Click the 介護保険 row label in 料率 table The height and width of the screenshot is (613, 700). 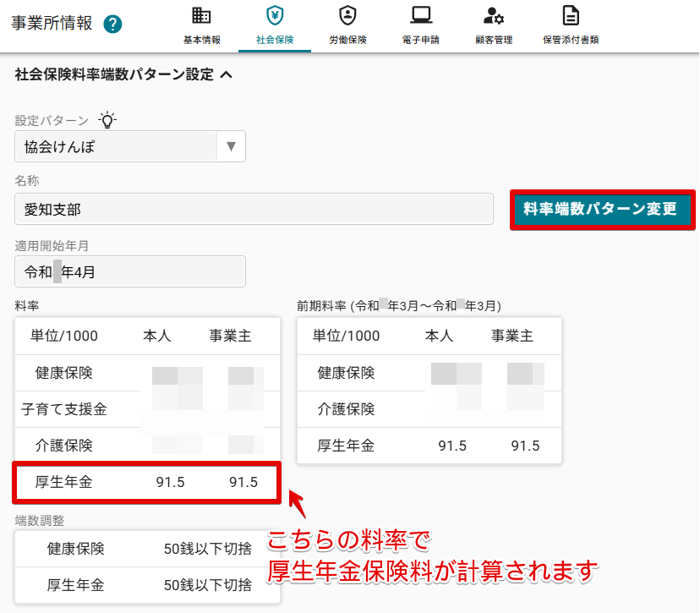point(64,445)
